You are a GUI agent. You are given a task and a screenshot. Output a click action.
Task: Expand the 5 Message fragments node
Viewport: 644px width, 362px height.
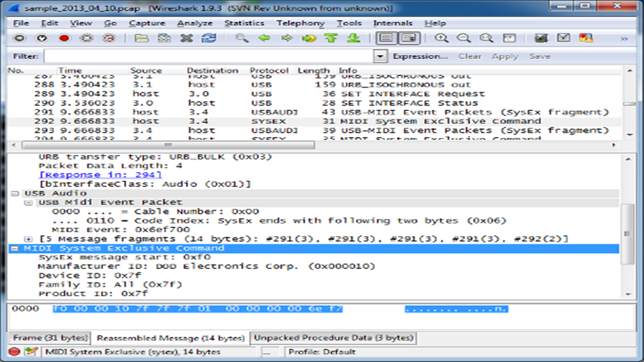click(28, 239)
